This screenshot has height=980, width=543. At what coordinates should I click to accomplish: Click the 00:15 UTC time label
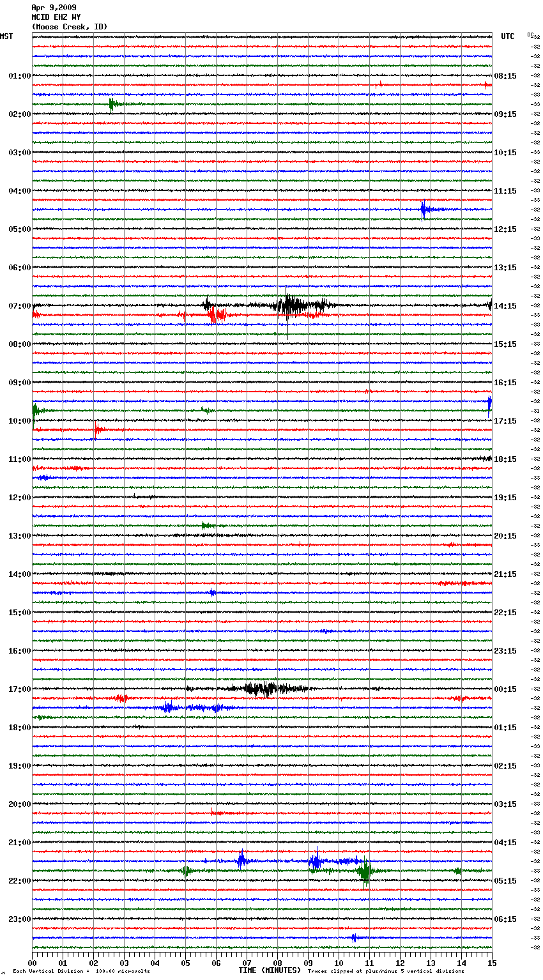(x=505, y=689)
